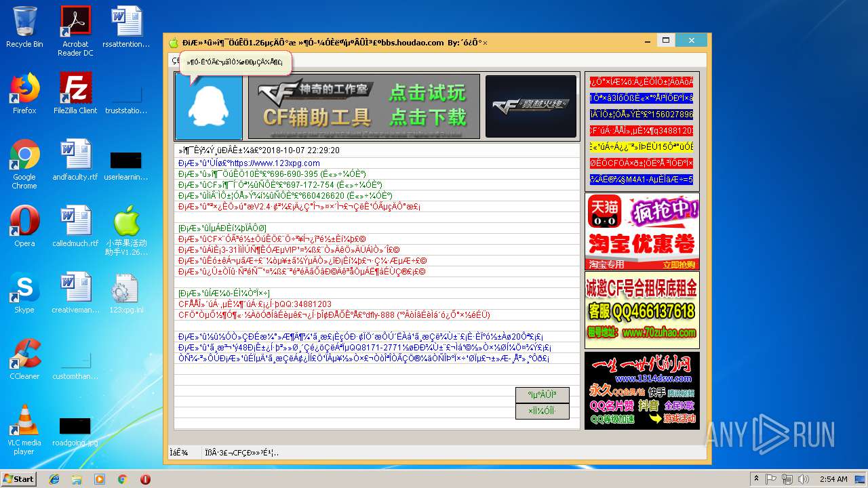
Task: Click the red line with QQ:34881203
Action: click(254, 304)
